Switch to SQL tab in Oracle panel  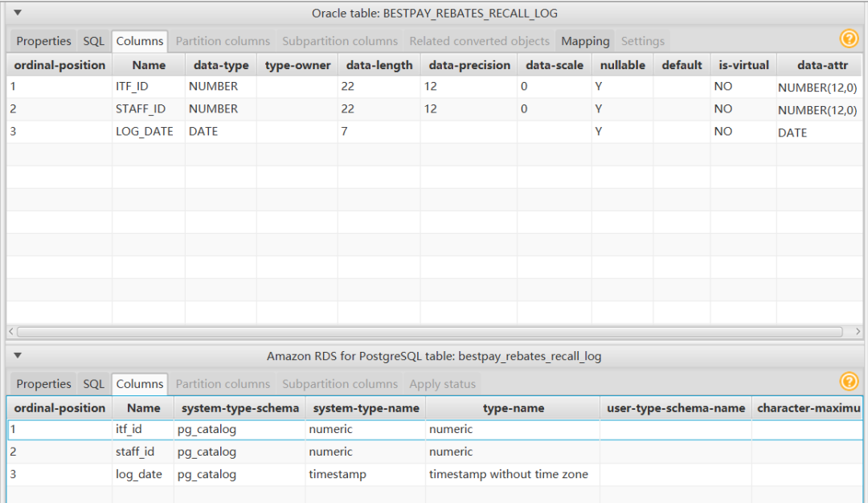[x=94, y=41]
